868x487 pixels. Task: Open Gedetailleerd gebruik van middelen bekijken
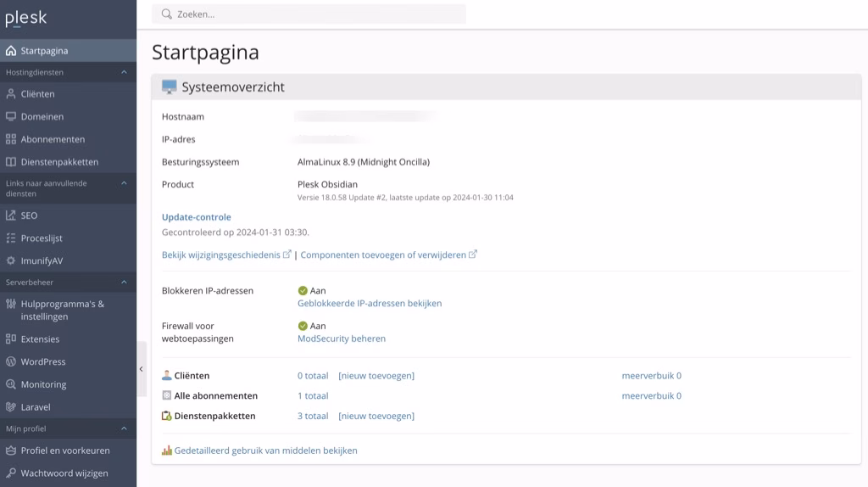[265, 451]
